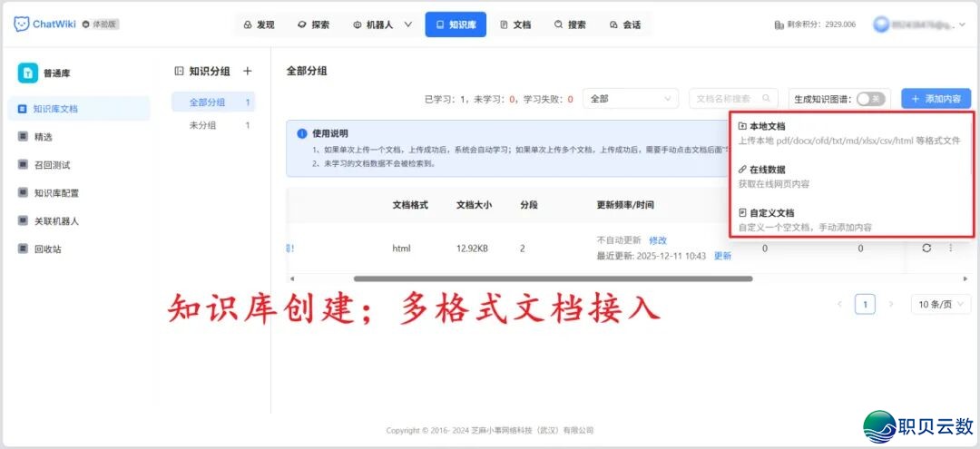This screenshot has width=980, height=449.
Task: Click the 更新频率/时间 column header
Action: pos(625,205)
